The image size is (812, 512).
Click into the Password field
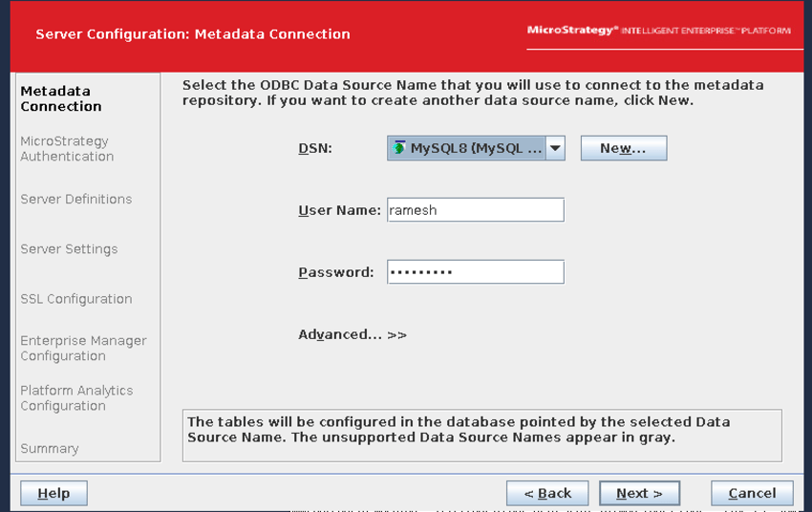click(x=475, y=272)
